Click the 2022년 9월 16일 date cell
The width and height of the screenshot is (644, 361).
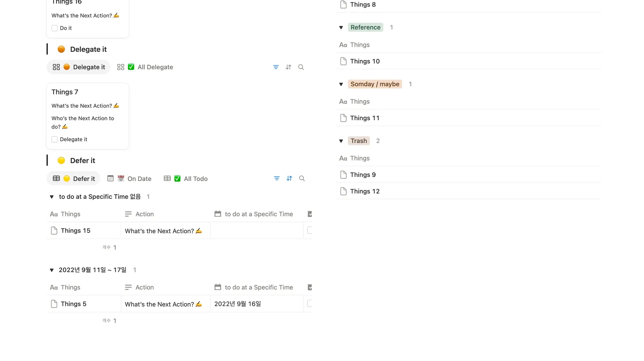(257, 304)
